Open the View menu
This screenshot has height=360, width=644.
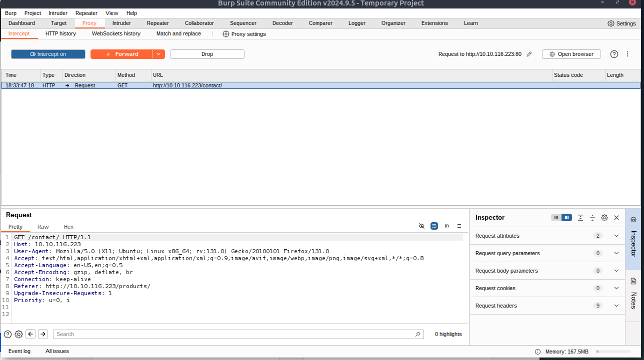112,13
